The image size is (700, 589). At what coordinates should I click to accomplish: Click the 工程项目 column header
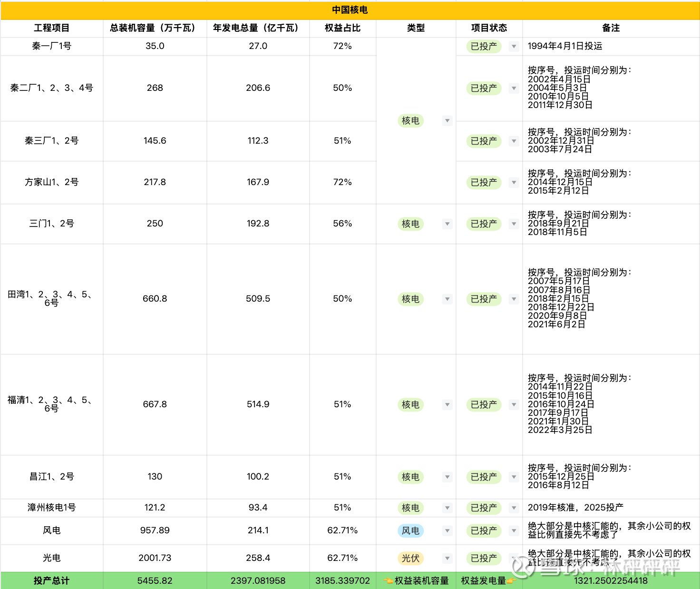[x=52, y=28]
